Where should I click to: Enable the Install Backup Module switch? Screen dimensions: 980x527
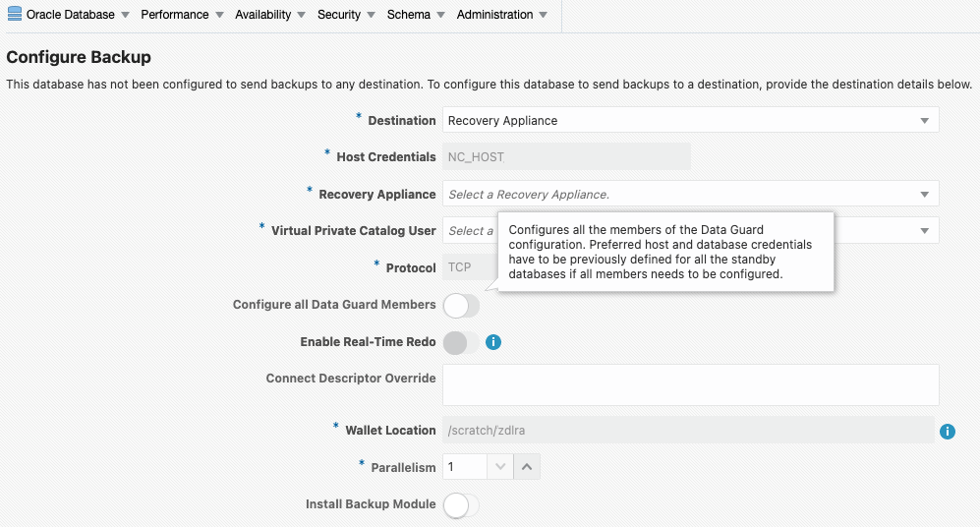[x=461, y=505]
